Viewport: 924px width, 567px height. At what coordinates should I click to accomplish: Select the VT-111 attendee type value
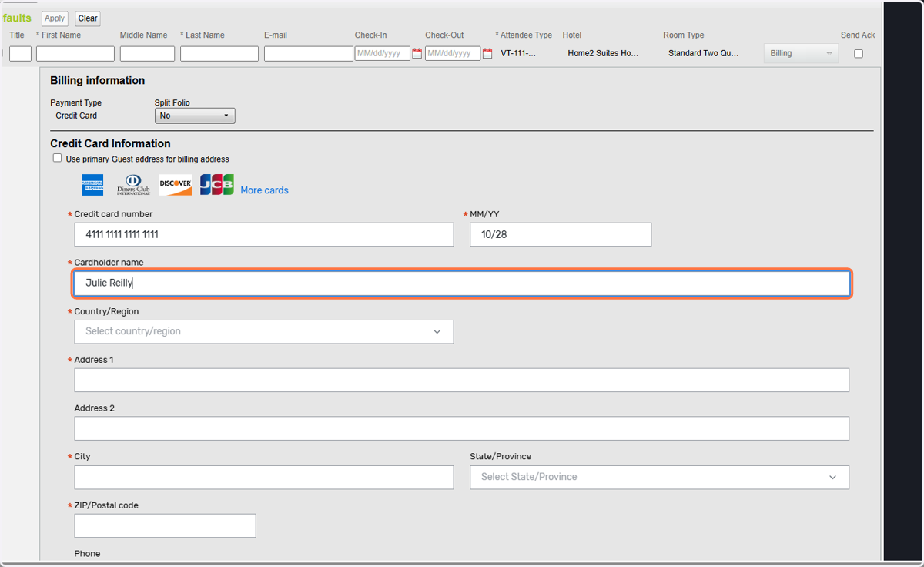pos(518,54)
